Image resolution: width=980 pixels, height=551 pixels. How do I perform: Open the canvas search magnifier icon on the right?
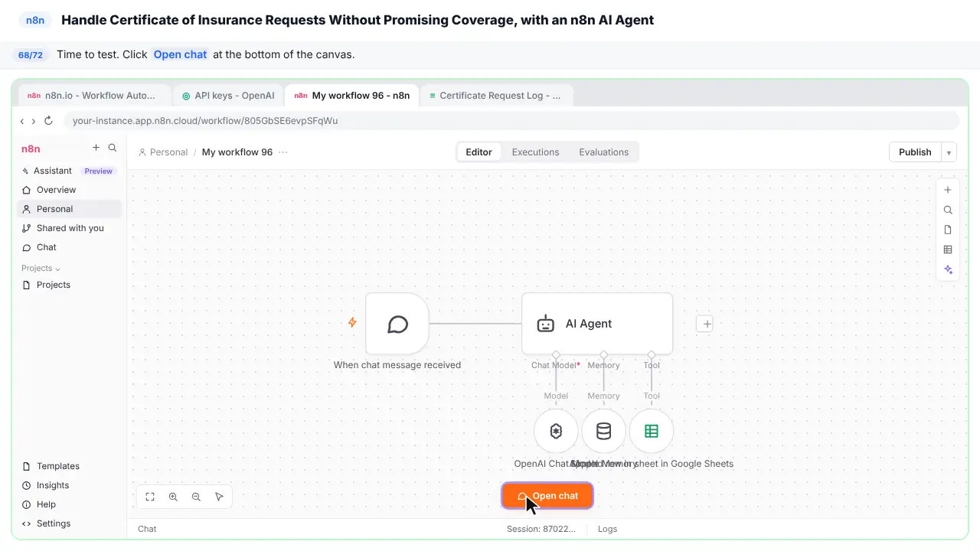pos(948,210)
